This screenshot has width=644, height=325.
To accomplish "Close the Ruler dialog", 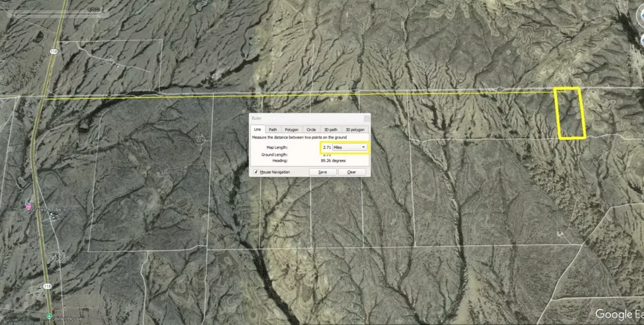I will 367,118.
